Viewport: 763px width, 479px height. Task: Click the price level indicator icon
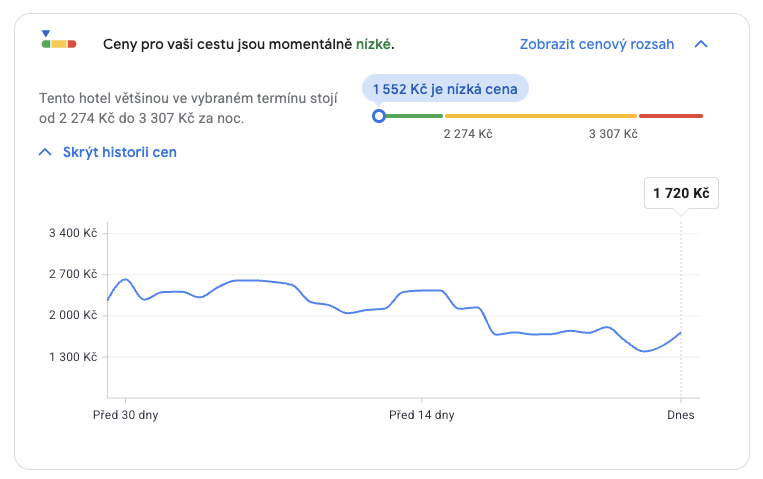coord(58,41)
